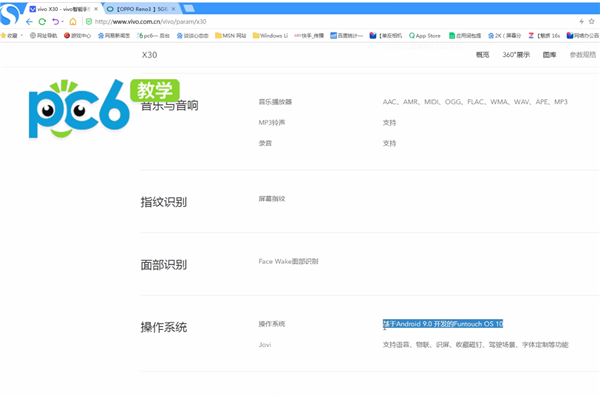Open the dropdown next to the purple undo icon
The height and width of the screenshot is (397, 600).
tap(62, 22)
